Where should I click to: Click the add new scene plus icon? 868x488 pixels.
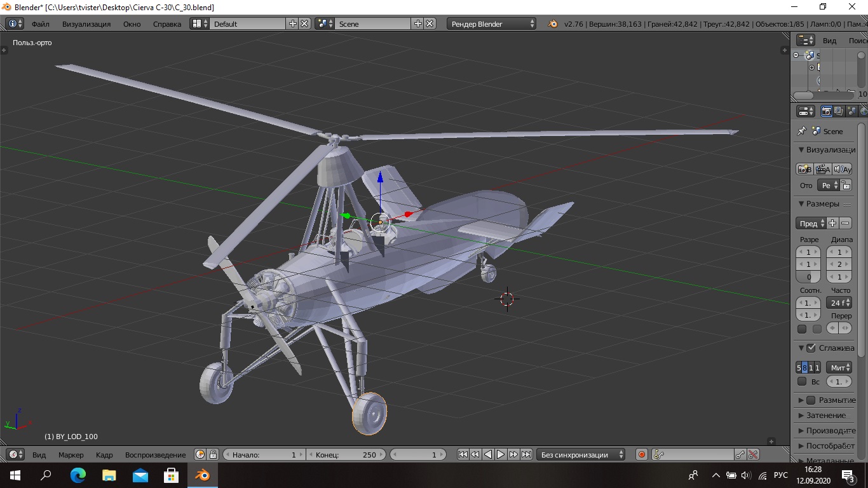point(417,24)
